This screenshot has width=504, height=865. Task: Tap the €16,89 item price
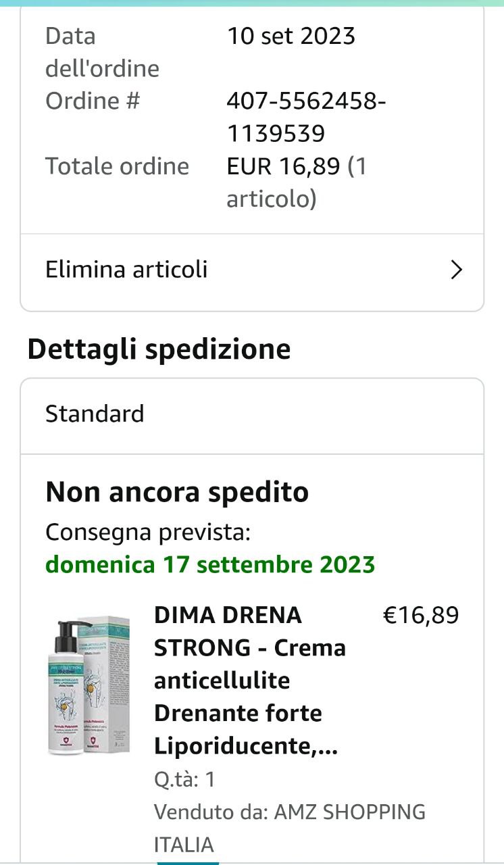(x=421, y=616)
